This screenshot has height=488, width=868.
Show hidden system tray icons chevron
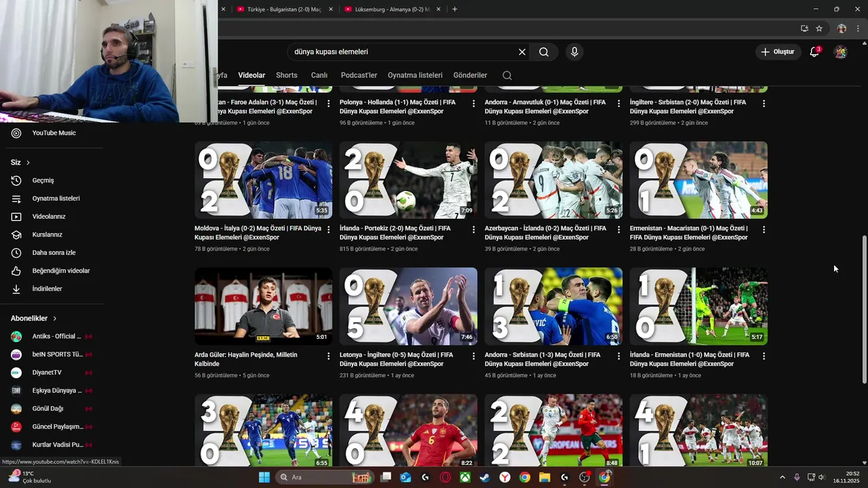click(782, 477)
